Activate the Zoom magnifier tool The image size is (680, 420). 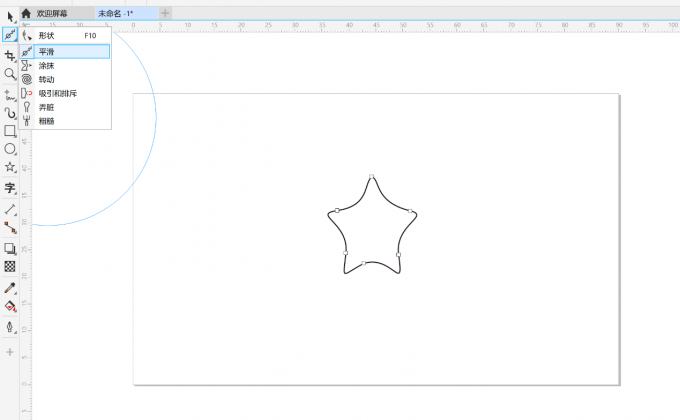click(x=10, y=74)
